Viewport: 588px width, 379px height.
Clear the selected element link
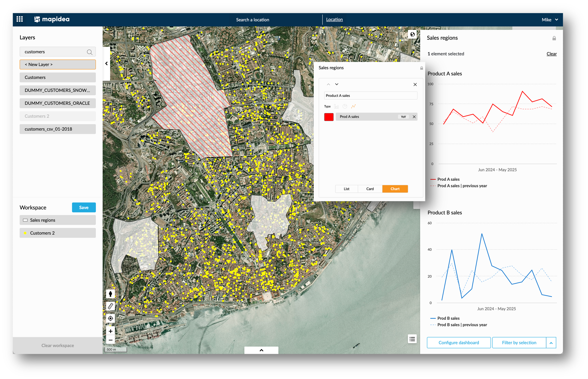(x=551, y=54)
